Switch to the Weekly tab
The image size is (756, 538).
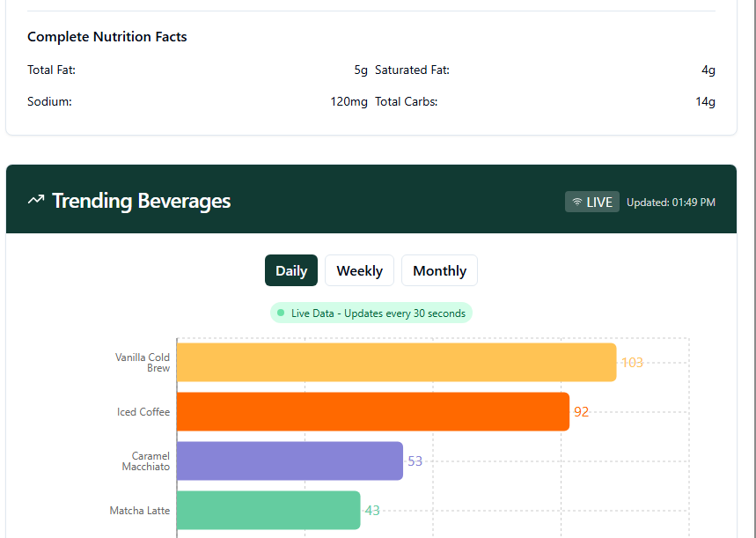pyautogui.click(x=359, y=270)
